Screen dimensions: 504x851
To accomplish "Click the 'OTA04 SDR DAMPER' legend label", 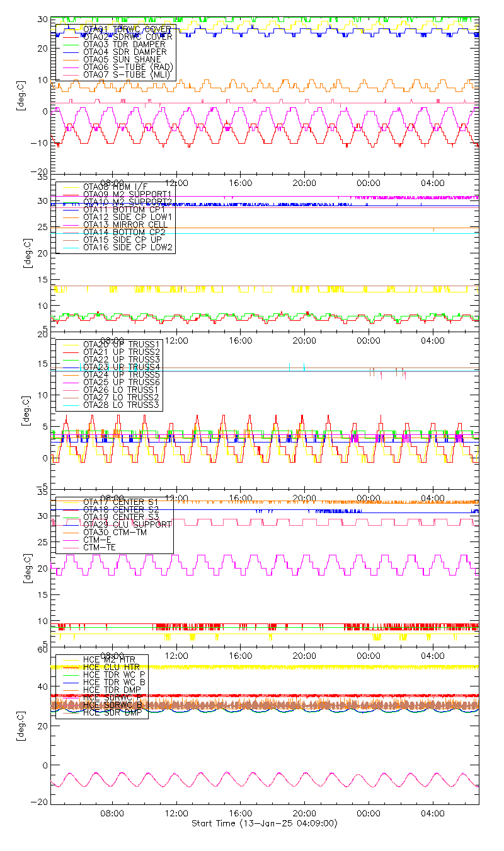I will (x=124, y=52).
